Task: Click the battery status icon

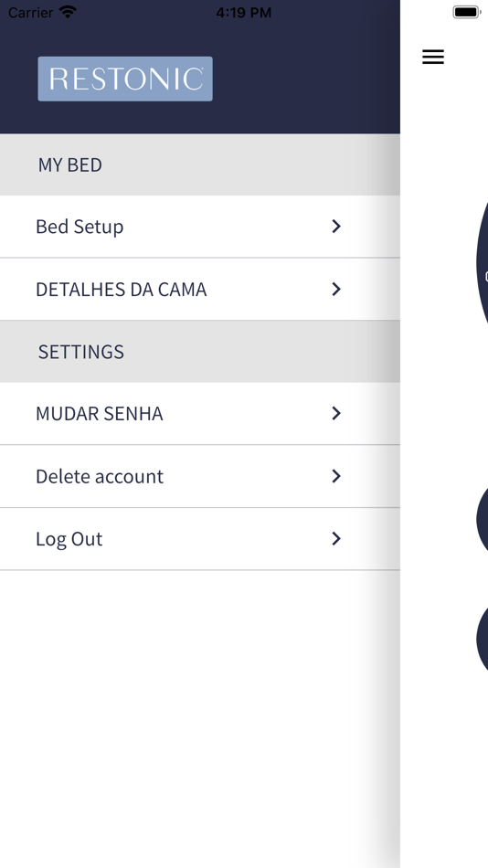Action: (467, 12)
